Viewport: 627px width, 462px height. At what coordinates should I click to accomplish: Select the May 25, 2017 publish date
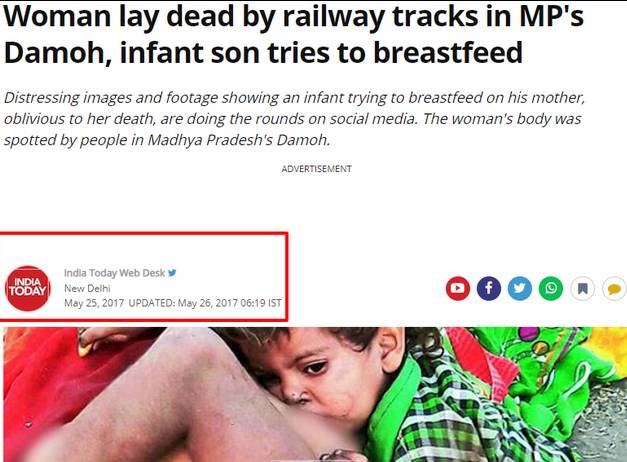click(94, 303)
